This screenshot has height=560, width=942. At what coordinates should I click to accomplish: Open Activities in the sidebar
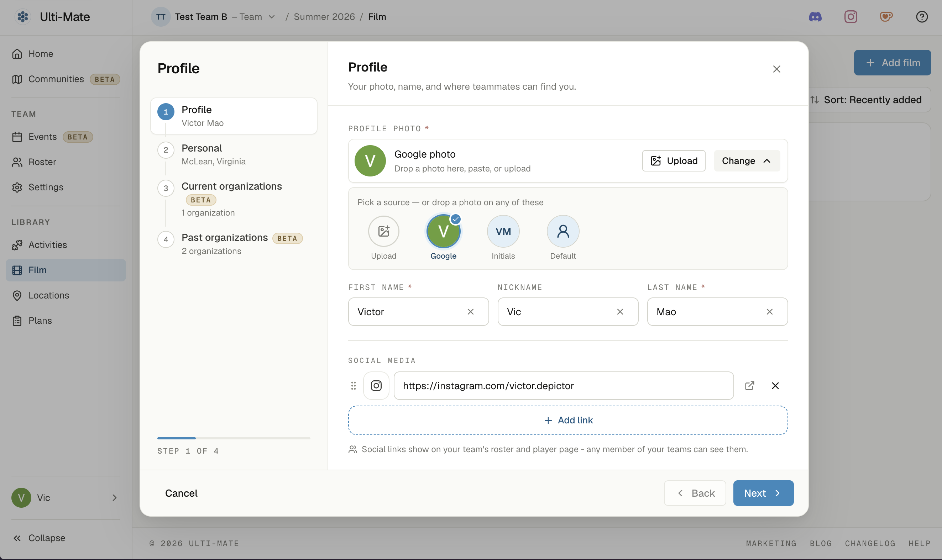[x=66, y=245]
